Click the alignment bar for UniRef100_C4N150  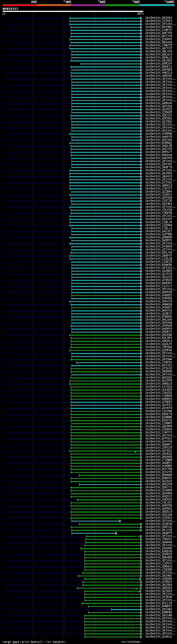coord(109,362)
